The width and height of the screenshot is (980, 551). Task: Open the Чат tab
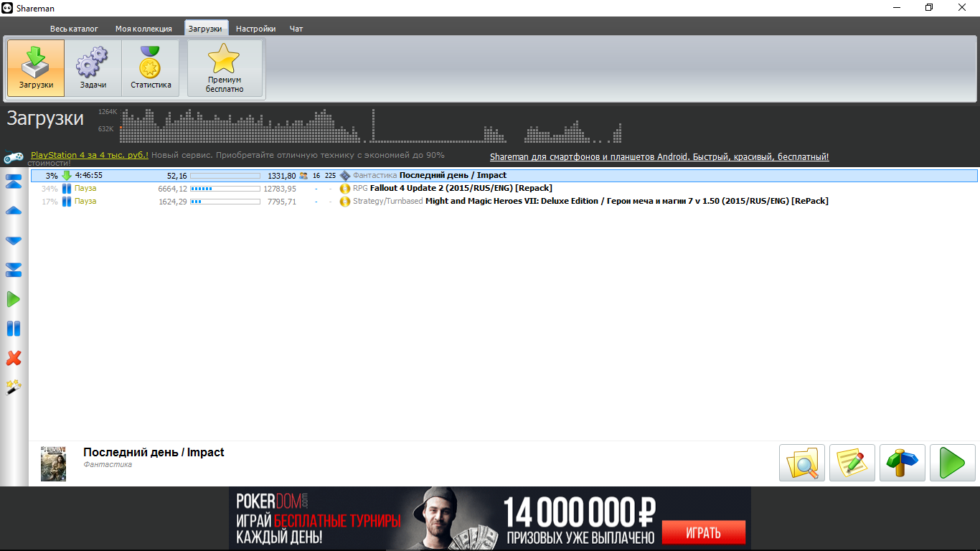(296, 29)
